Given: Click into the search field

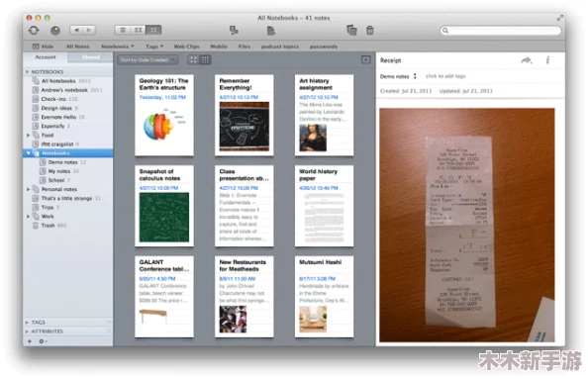Looking at the screenshot, I should click(x=500, y=31).
